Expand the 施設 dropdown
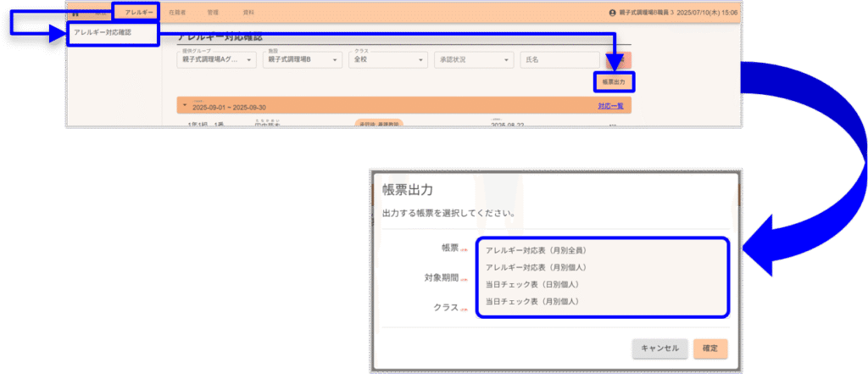Viewport: 868px width, 374px height. point(302,60)
